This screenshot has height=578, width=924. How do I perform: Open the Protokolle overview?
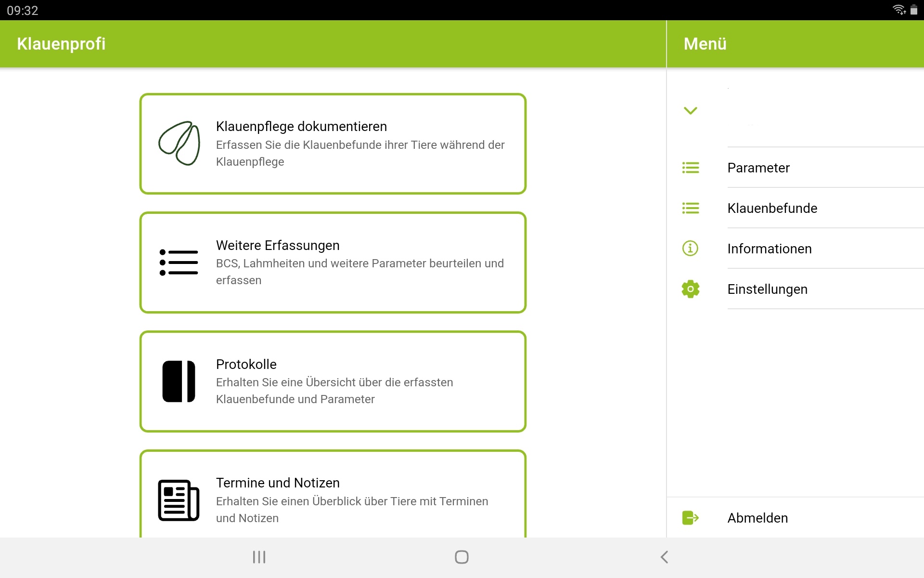[x=333, y=381]
